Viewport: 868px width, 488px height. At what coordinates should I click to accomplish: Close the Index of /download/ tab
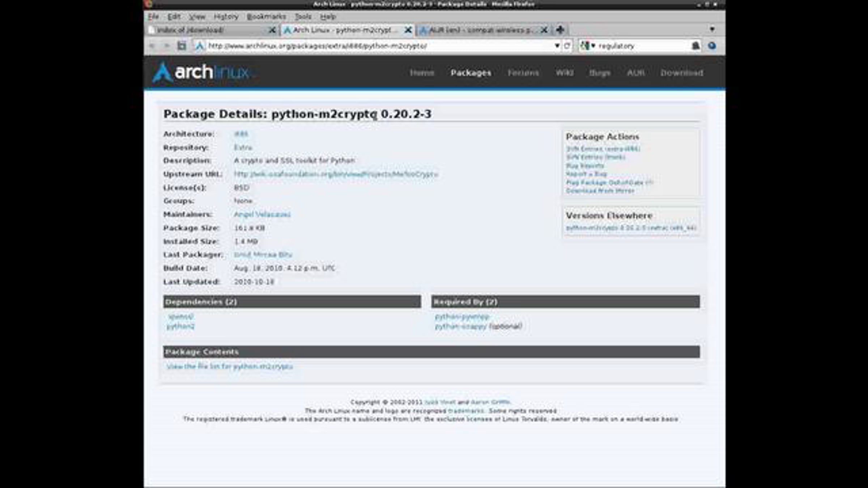coord(272,30)
